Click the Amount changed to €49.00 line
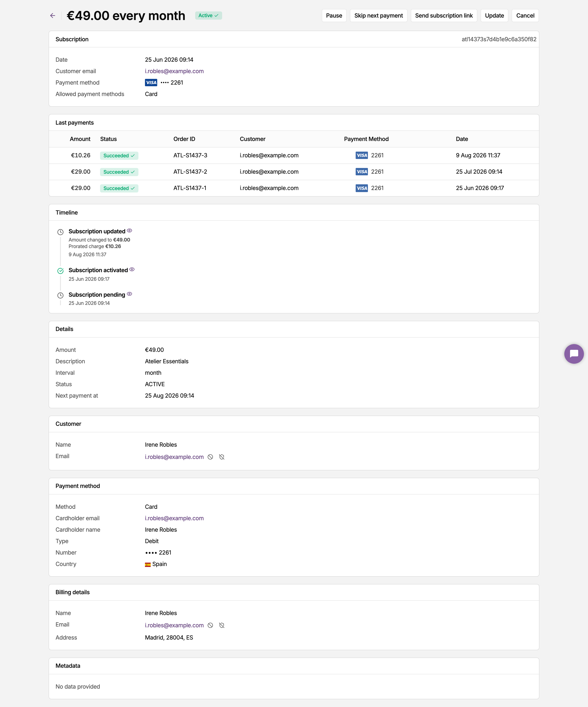Screen dimensions: 588x707 (x=99, y=240)
